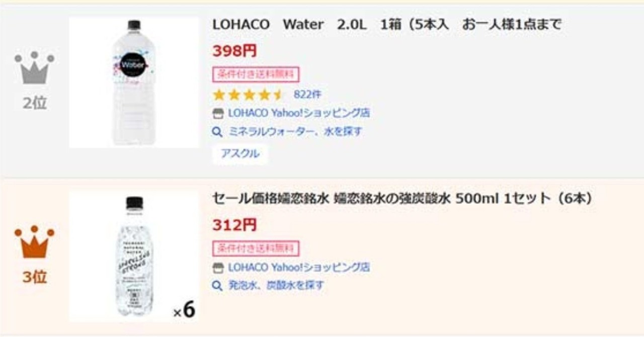Click the star rating icons of LOHACO Water

(249, 95)
